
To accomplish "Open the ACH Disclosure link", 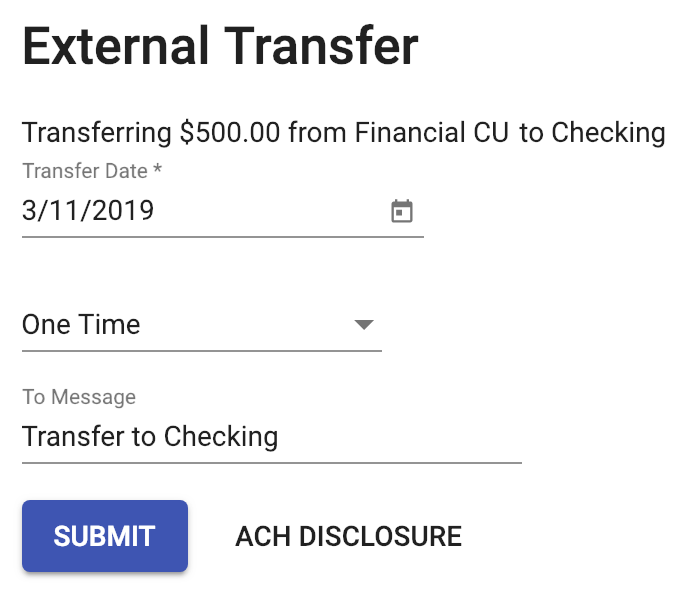I will (x=348, y=536).
